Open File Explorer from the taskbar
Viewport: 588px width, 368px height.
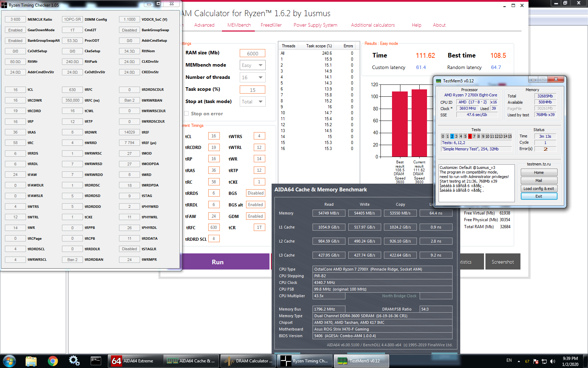(31, 361)
